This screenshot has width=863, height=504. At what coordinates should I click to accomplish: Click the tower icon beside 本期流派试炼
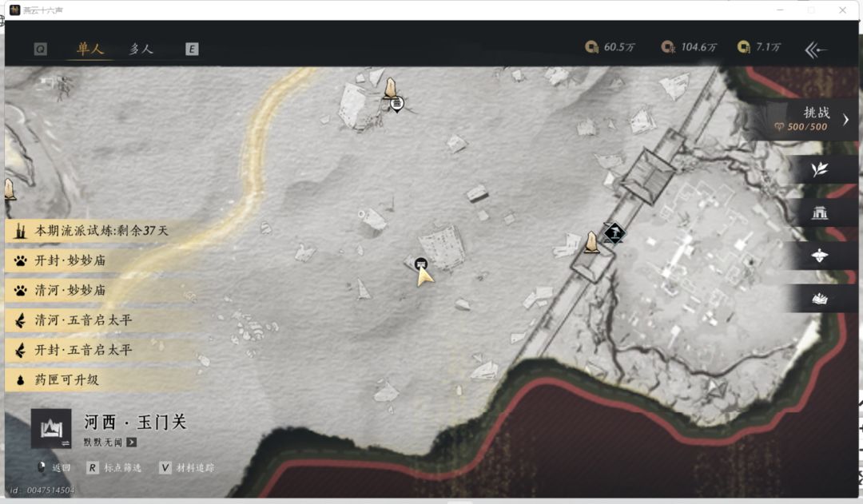coord(20,231)
